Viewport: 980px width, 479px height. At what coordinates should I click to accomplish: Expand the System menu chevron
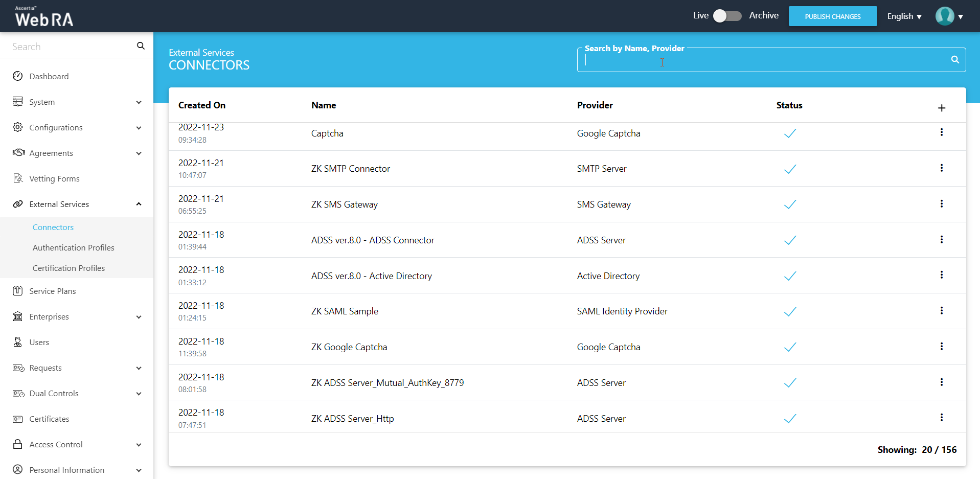pyautogui.click(x=139, y=102)
